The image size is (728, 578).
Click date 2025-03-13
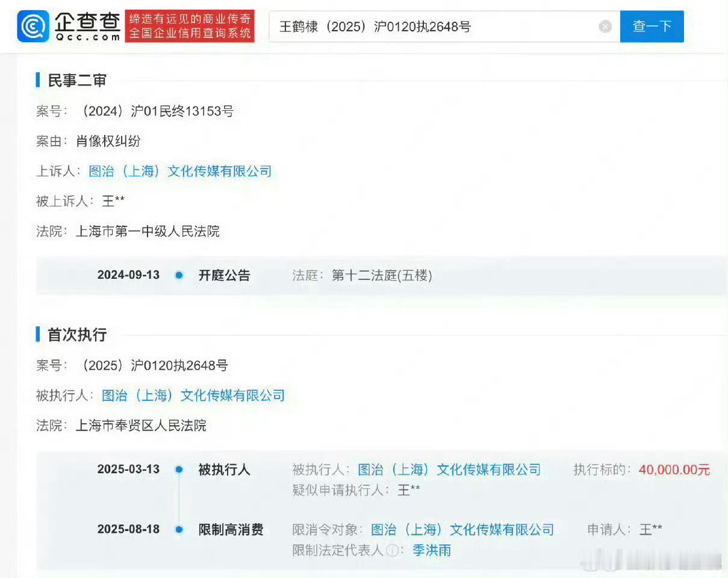pos(128,470)
